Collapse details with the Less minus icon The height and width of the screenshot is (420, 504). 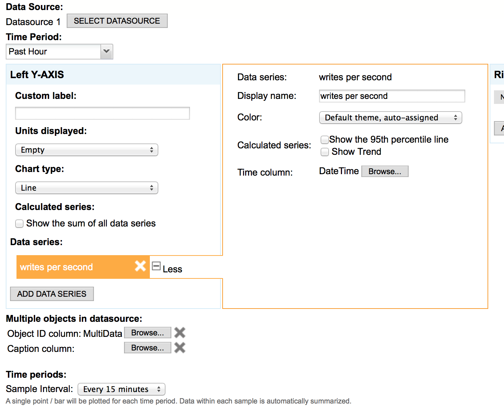click(156, 266)
